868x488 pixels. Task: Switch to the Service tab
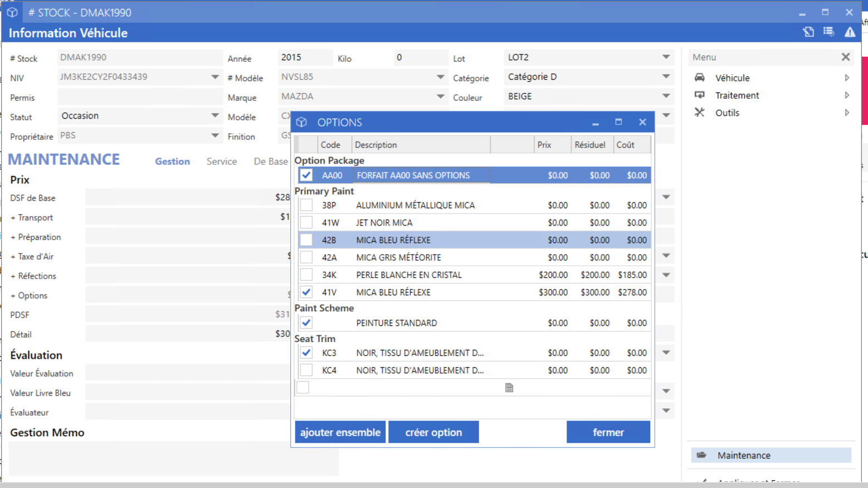click(222, 161)
